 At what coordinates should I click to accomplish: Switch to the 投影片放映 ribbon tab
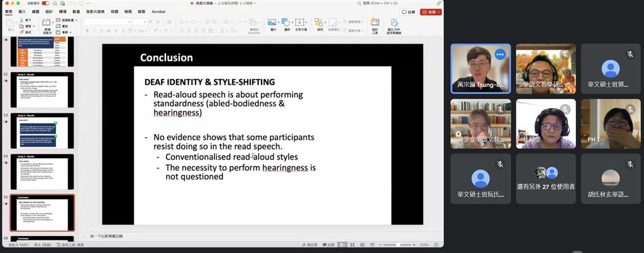pos(96,11)
